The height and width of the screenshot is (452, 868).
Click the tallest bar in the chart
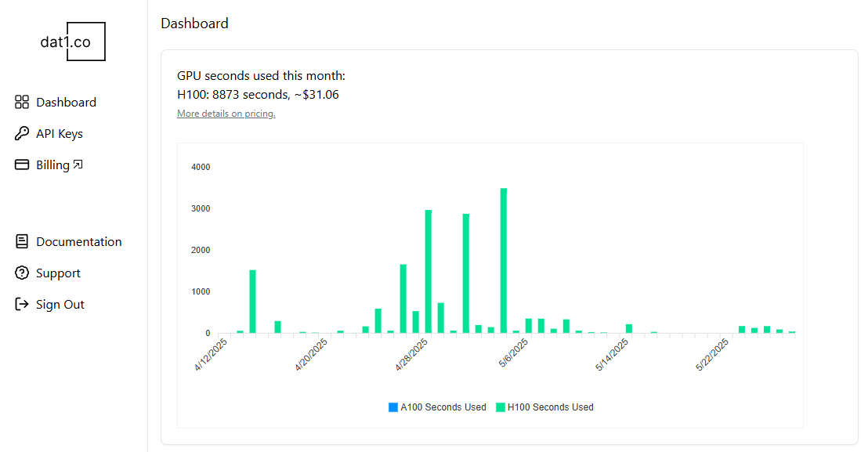point(504,260)
